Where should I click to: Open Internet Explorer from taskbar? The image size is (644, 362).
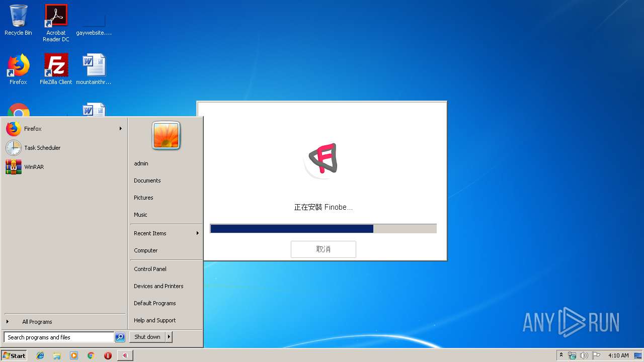(40, 355)
